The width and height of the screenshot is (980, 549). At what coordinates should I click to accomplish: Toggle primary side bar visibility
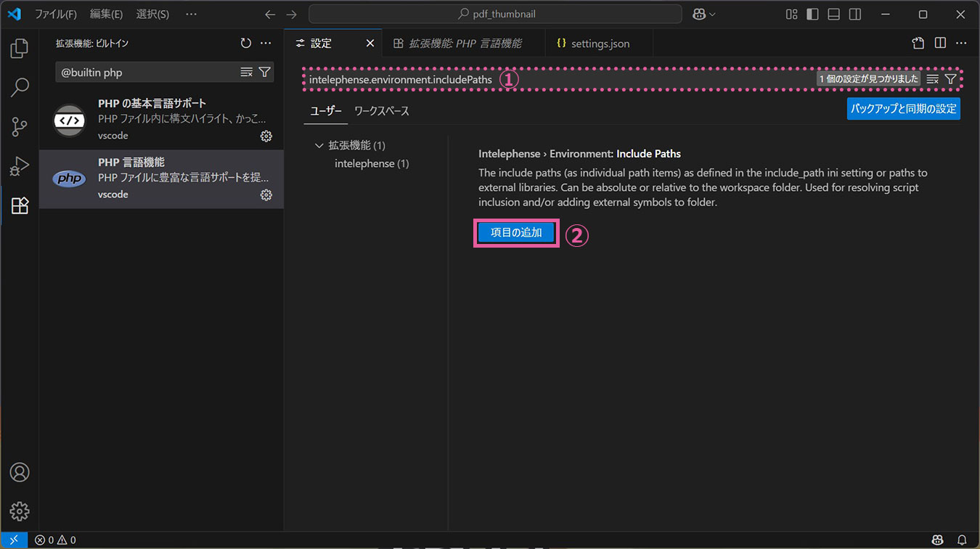pos(813,14)
